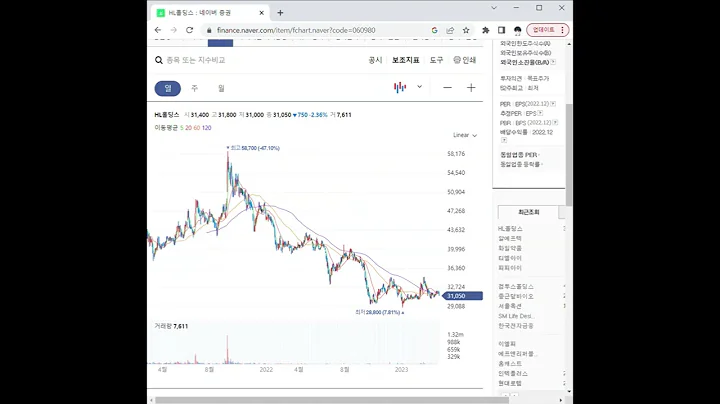Zoom in the chart with plus
The height and width of the screenshot is (404, 720).
click(471, 88)
